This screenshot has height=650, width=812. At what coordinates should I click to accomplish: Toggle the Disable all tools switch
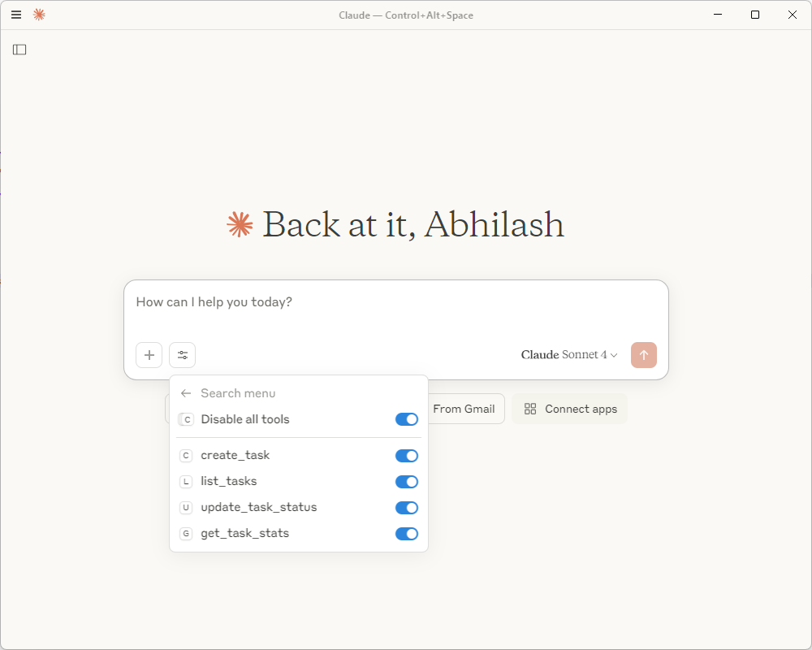point(407,419)
